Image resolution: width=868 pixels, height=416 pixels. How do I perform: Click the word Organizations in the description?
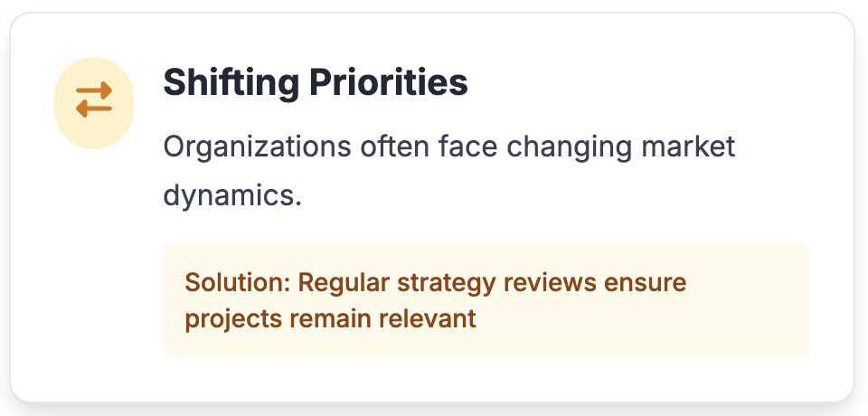(257, 147)
